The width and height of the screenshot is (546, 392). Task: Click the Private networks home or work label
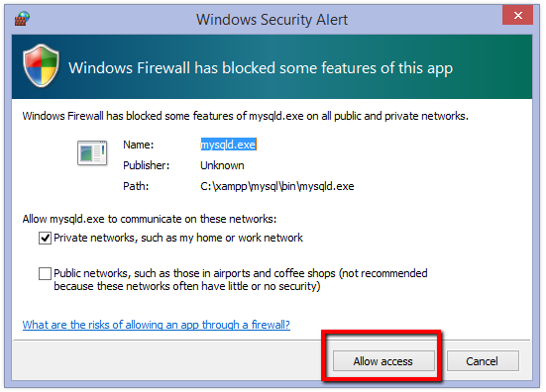point(178,238)
